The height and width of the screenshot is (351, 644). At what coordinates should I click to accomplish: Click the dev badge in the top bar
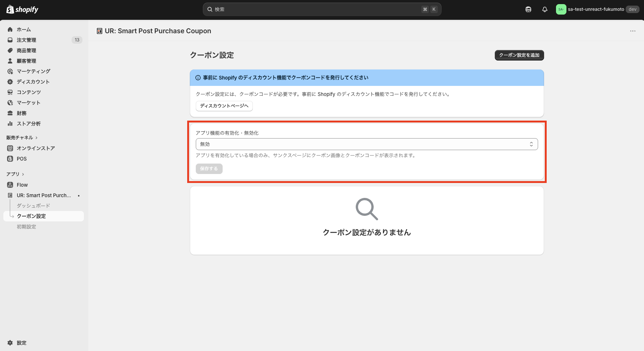632,9
